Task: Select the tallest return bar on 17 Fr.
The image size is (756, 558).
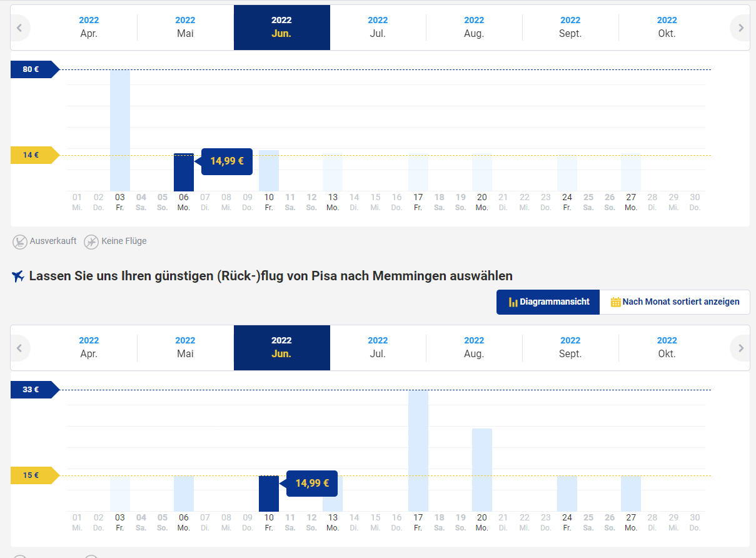Action: pyautogui.click(x=418, y=450)
